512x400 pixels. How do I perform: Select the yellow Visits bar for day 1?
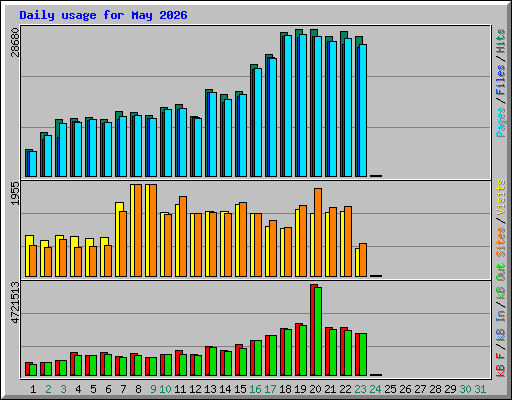coord(27,256)
